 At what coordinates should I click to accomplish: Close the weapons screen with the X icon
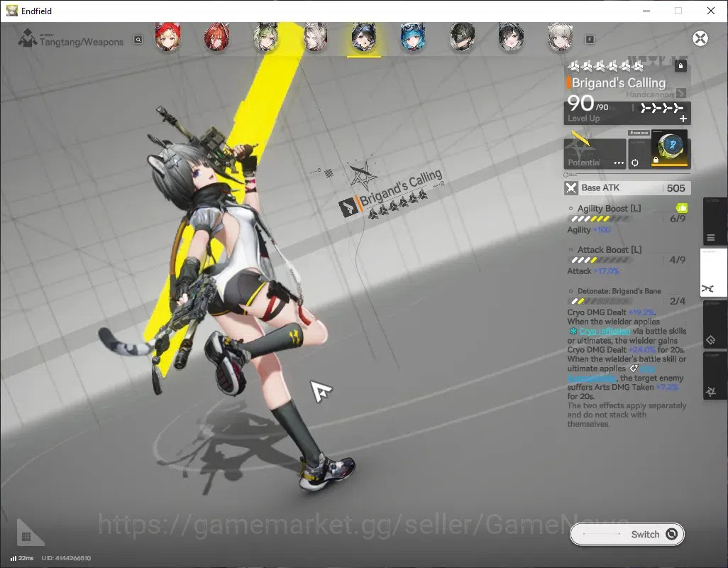pyautogui.click(x=700, y=38)
